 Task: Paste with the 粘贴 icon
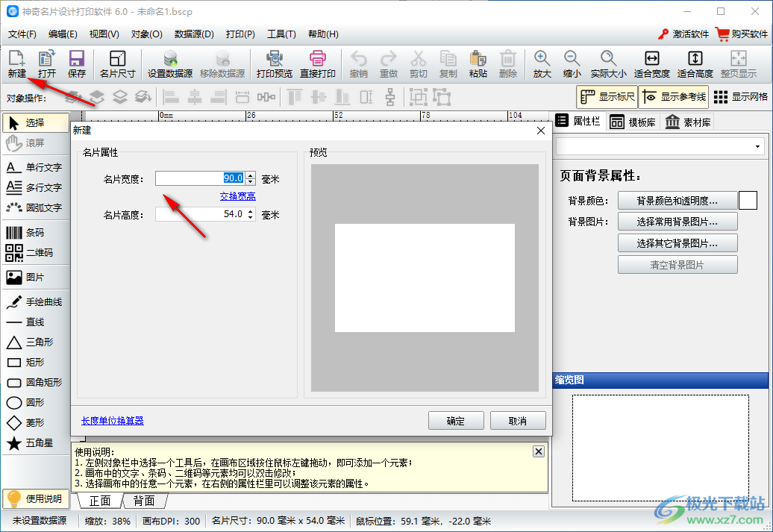coord(478,64)
